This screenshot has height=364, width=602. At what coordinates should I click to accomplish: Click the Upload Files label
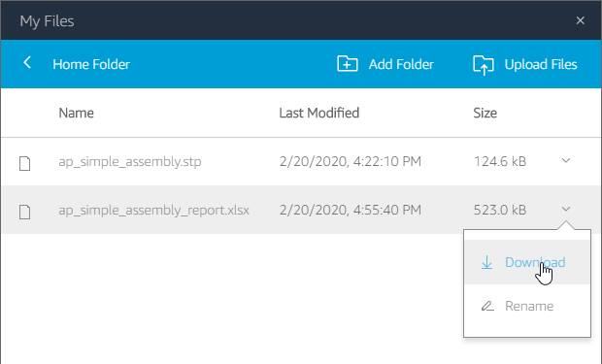pyautogui.click(x=541, y=64)
